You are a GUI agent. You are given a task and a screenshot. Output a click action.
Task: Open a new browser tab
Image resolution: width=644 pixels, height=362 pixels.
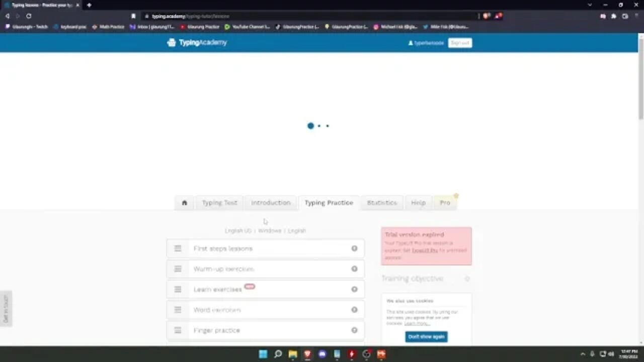89,5
